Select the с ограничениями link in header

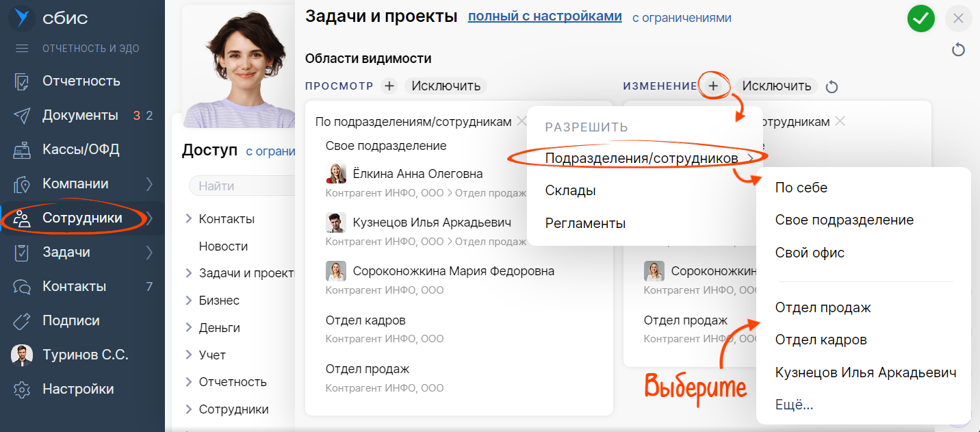(x=681, y=18)
